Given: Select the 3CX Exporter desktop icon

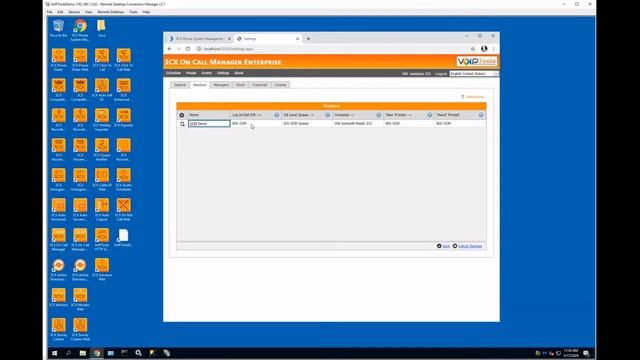Looking at the screenshot, I should 123,118.
